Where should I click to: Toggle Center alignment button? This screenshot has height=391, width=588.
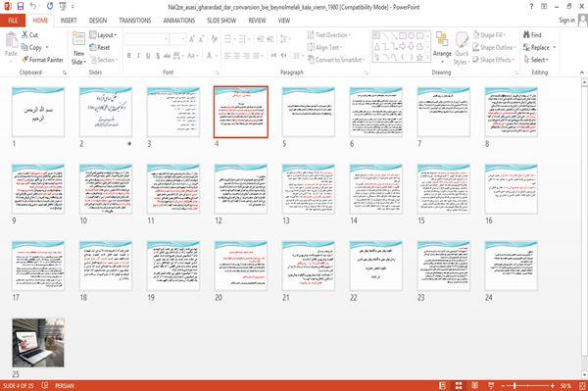(x=237, y=56)
